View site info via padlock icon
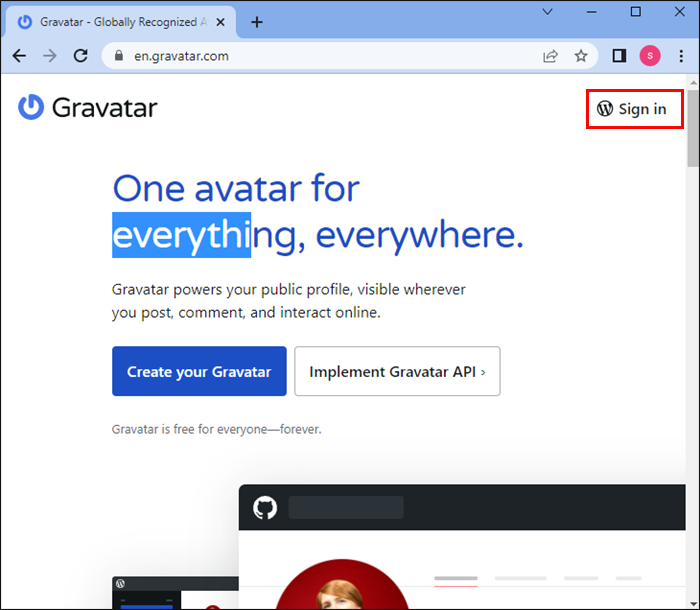 (x=118, y=55)
